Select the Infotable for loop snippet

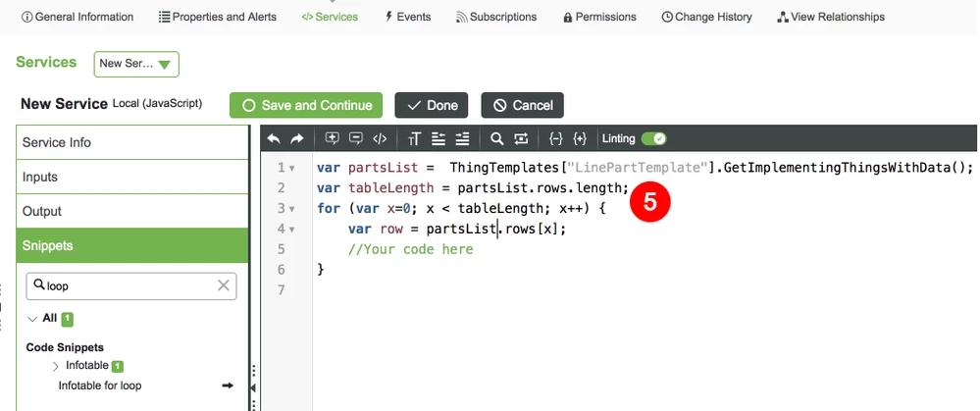click(x=100, y=385)
